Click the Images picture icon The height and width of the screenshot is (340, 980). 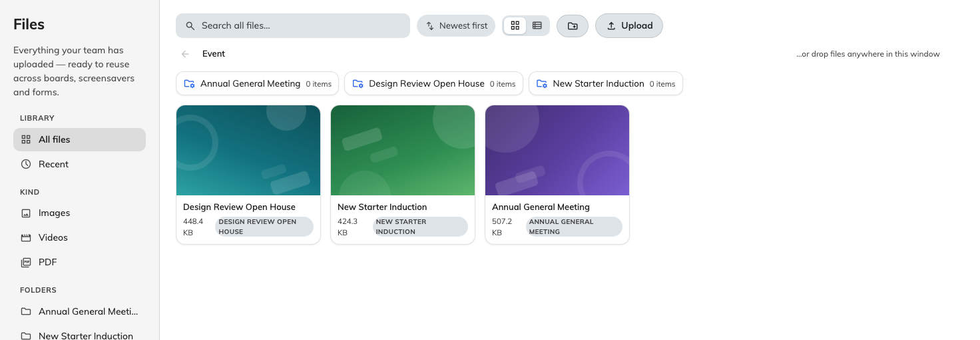click(x=26, y=213)
